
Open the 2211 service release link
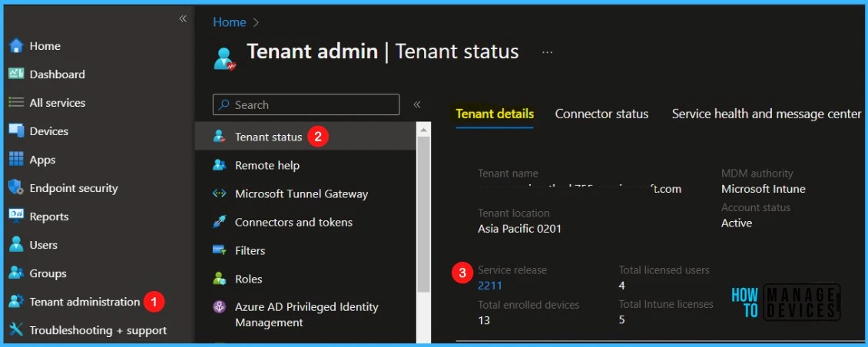(x=490, y=286)
